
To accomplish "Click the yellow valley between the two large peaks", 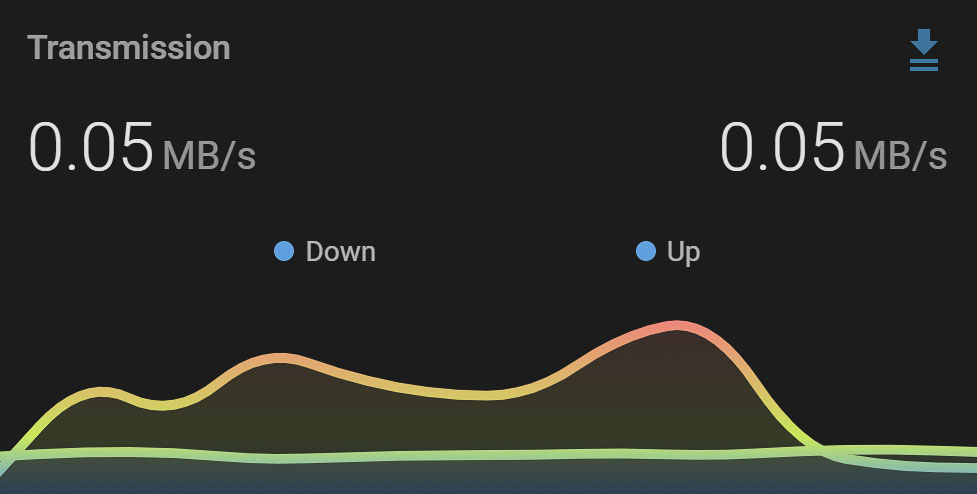I will [483, 395].
